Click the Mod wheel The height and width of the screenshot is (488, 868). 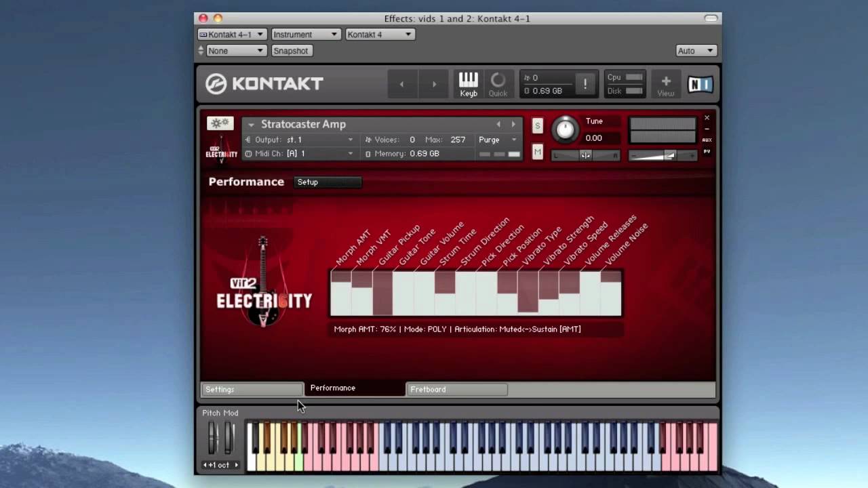pyautogui.click(x=229, y=438)
